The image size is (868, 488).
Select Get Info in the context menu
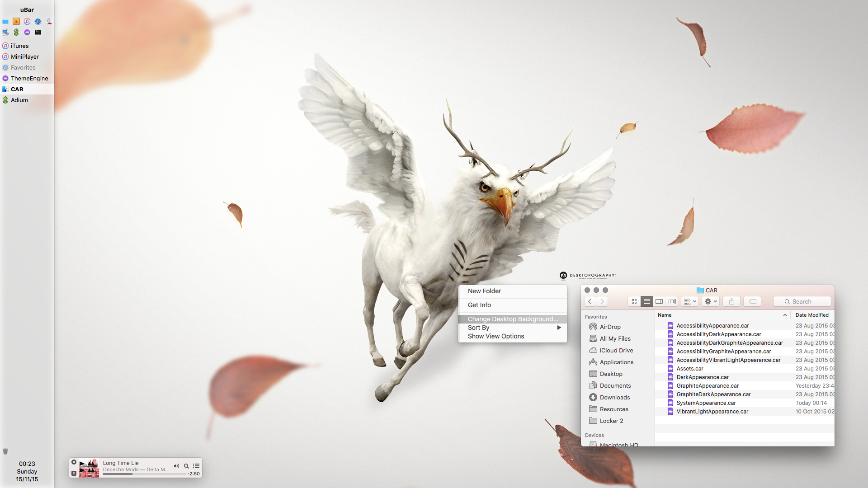[513, 305]
